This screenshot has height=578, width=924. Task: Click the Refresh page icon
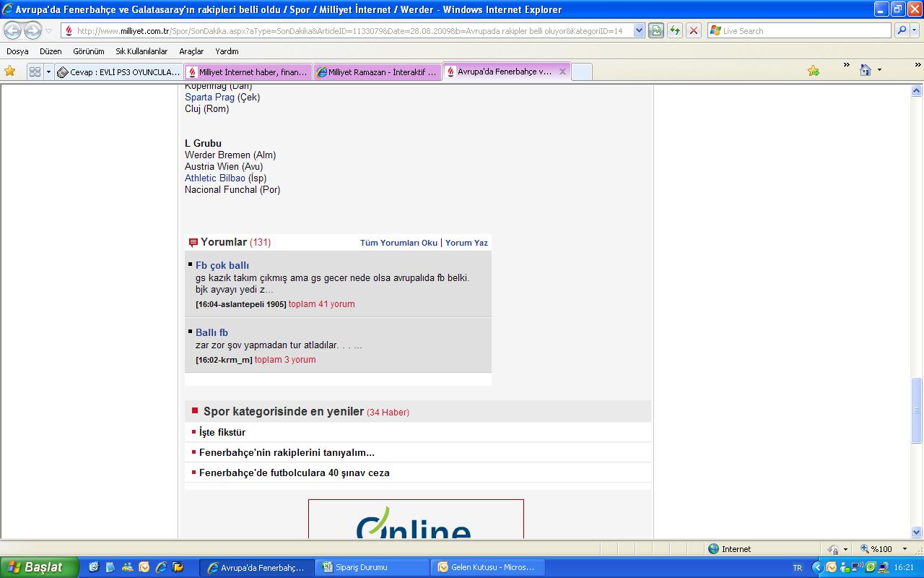(675, 30)
